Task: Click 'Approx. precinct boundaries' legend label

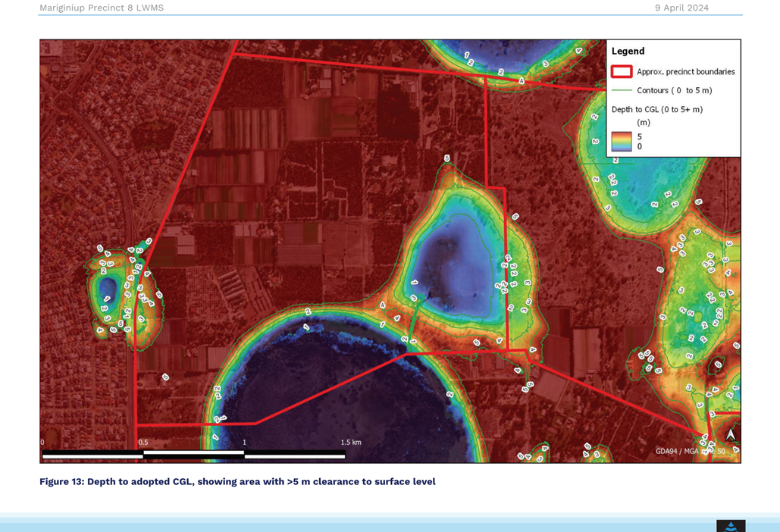Action: click(685, 71)
